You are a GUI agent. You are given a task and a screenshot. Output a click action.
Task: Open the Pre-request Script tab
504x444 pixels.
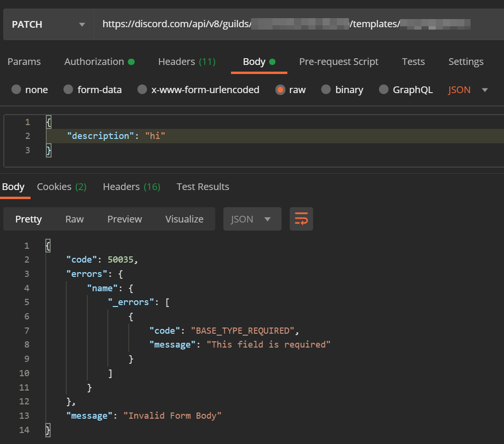tap(338, 62)
